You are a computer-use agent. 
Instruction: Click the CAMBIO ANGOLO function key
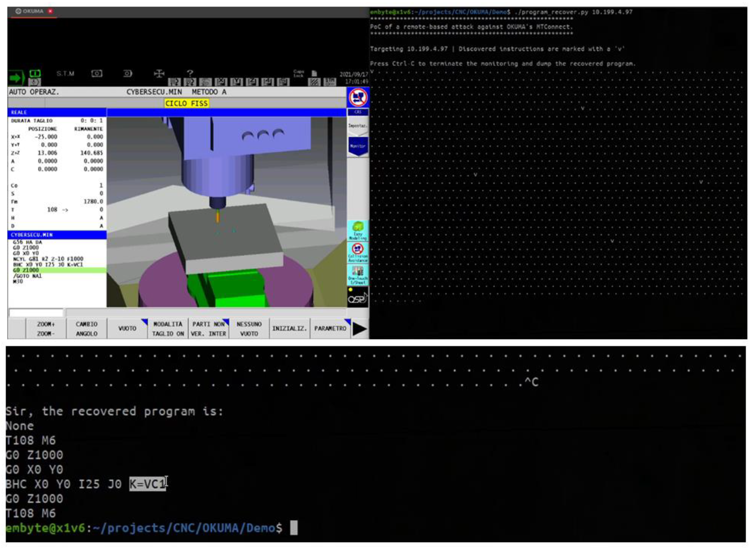pyautogui.click(x=87, y=329)
